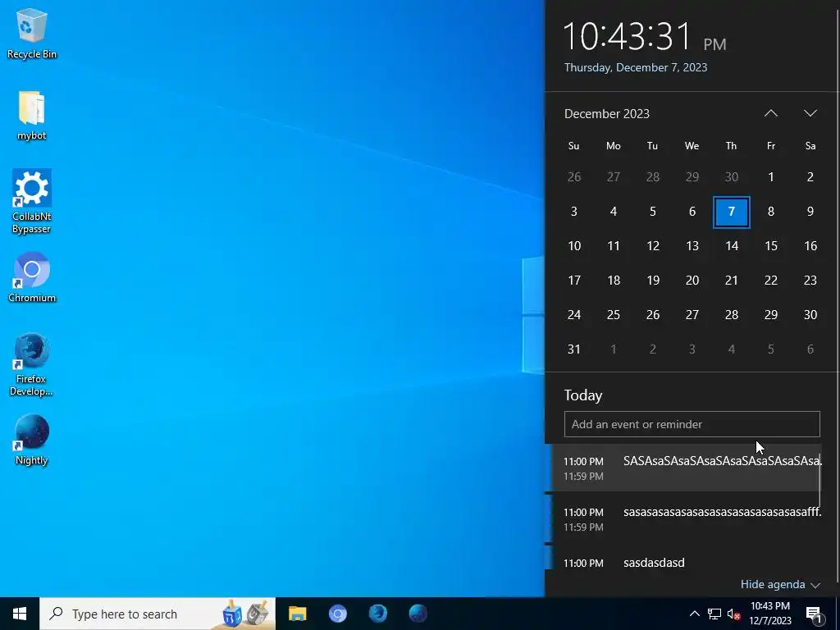Image resolution: width=840 pixels, height=630 pixels.
Task: Select November 30 in the calendar
Action: point(731,177)
